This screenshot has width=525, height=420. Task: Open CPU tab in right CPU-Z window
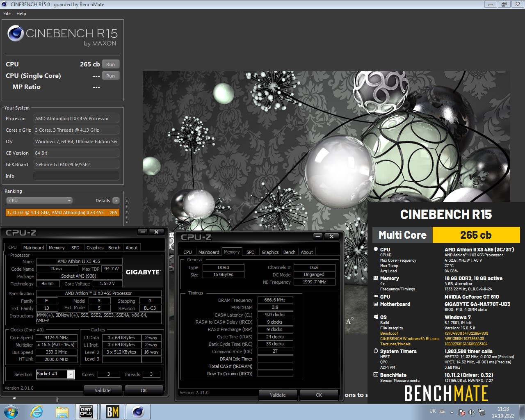(187, 252)
